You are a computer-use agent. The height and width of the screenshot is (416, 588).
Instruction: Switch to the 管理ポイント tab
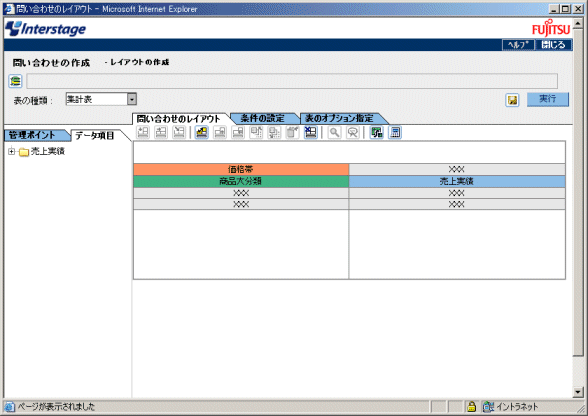(32, 135)
